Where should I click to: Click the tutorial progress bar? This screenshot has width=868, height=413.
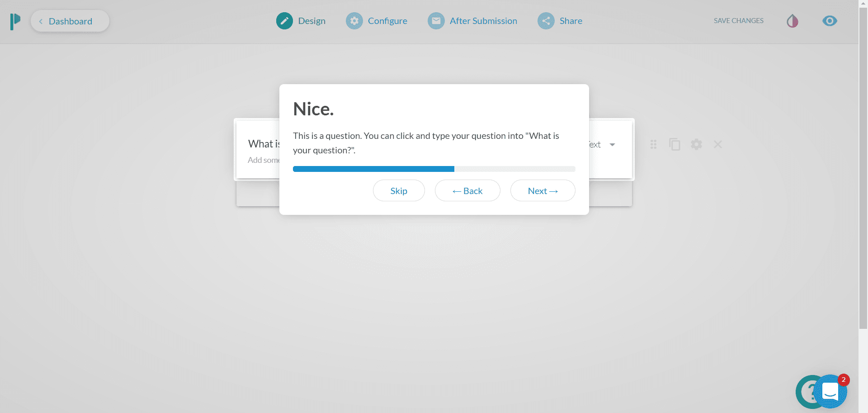(x=434, y=169)
